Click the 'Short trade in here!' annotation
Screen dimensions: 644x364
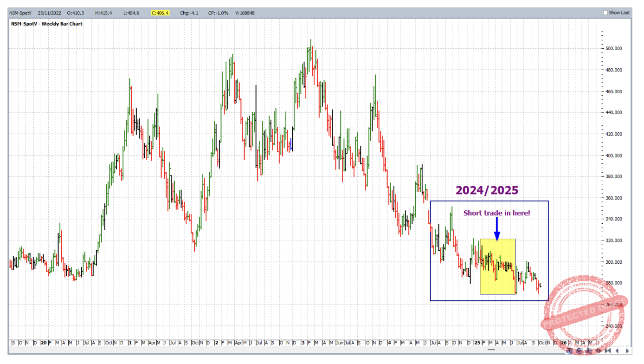point(496,213)
